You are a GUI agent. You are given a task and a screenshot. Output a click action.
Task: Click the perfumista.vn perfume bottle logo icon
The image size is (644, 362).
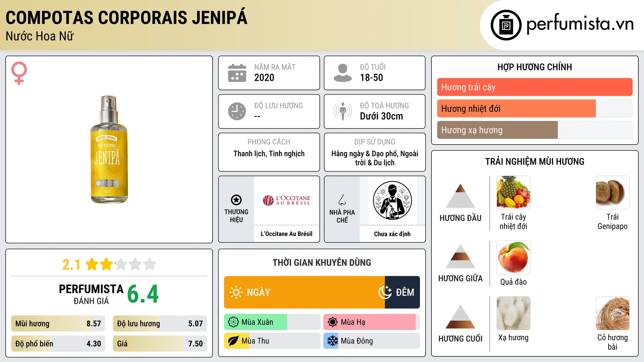tap(506, 25)
